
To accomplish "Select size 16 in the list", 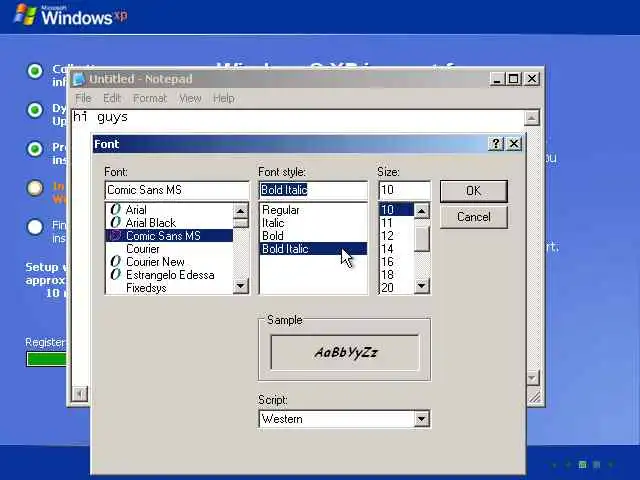I will click(397, 262).
